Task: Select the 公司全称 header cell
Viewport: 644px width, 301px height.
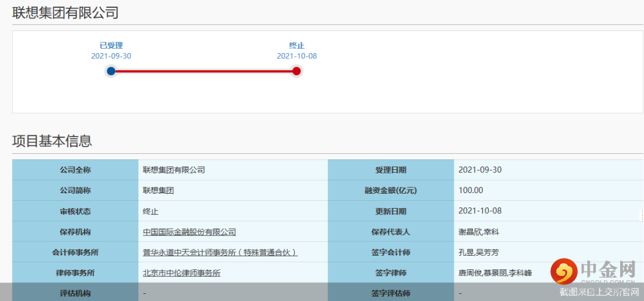Action: [75, 170]
